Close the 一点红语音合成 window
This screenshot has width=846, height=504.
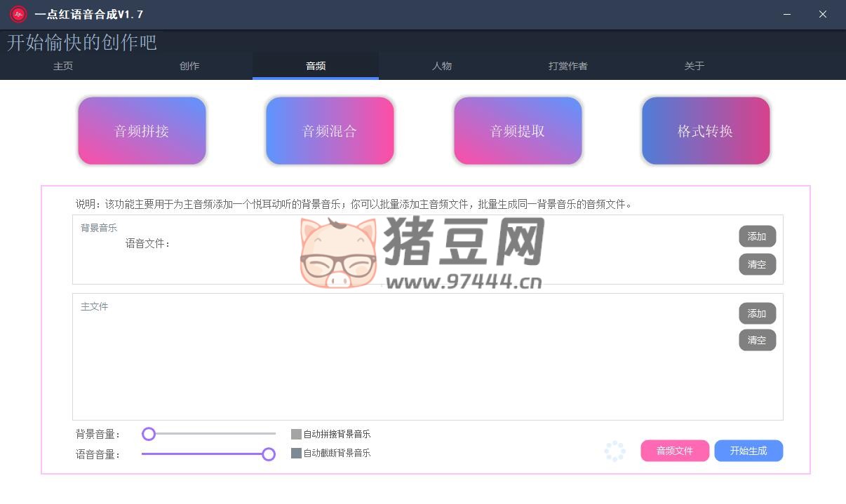tap(823, 14)
